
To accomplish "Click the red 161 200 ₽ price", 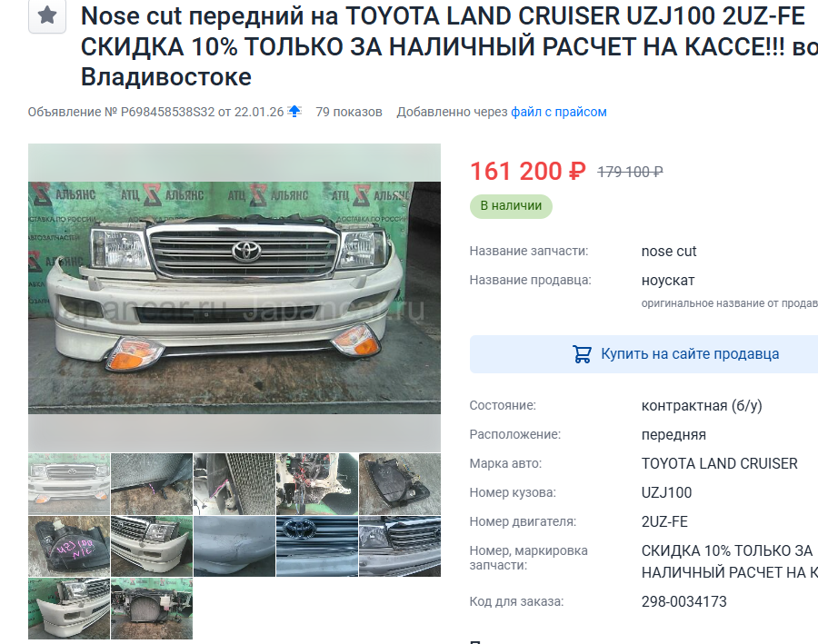I will click(x=528, y=171).
